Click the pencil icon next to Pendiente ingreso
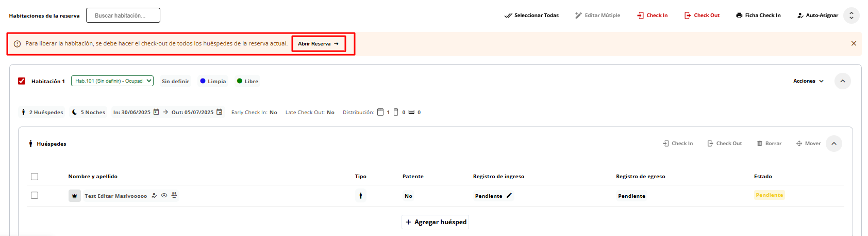This screenshot has width=868, height=236. pos(509,195)
